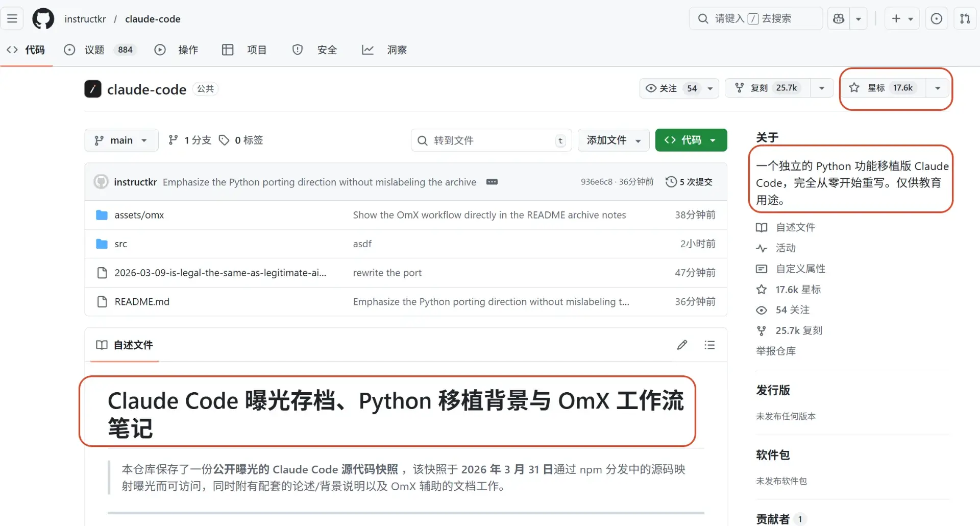Open the README.md file

142,302
